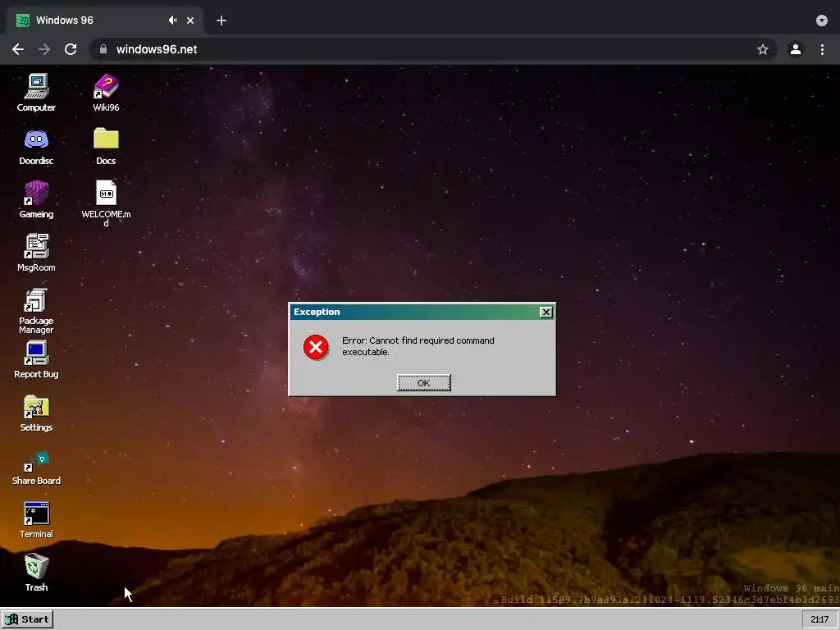This screenshot has width=840, height=630.
Task: Click the windows96.net address bar
Action: pyautogui.click(x=432, y=49)
